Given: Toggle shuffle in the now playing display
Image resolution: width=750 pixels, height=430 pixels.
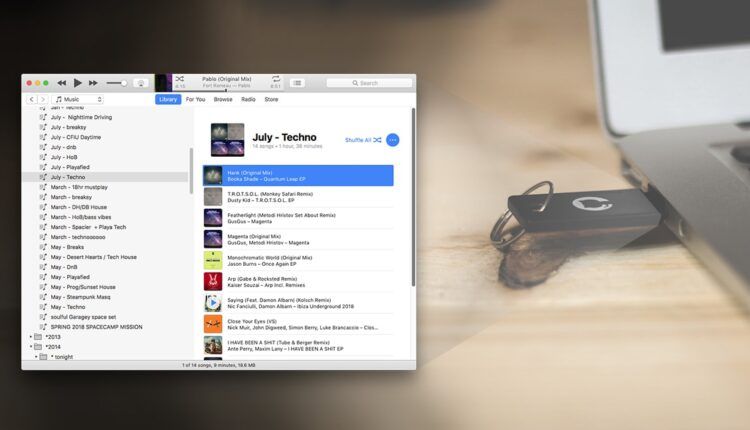Looking at the screenshot, I should coord(179,79).
